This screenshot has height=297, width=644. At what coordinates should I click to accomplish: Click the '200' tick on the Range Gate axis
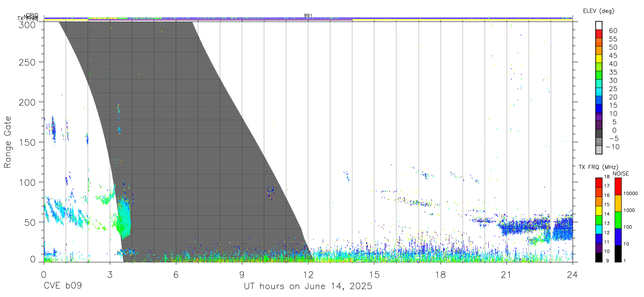coord(28,102)
